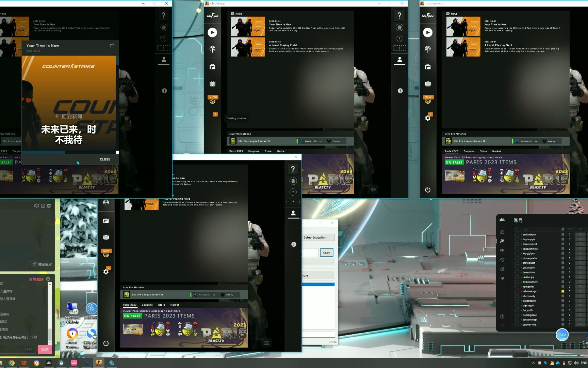
Task: Click trash icon in chat panel header
Action: pos(49,205)
